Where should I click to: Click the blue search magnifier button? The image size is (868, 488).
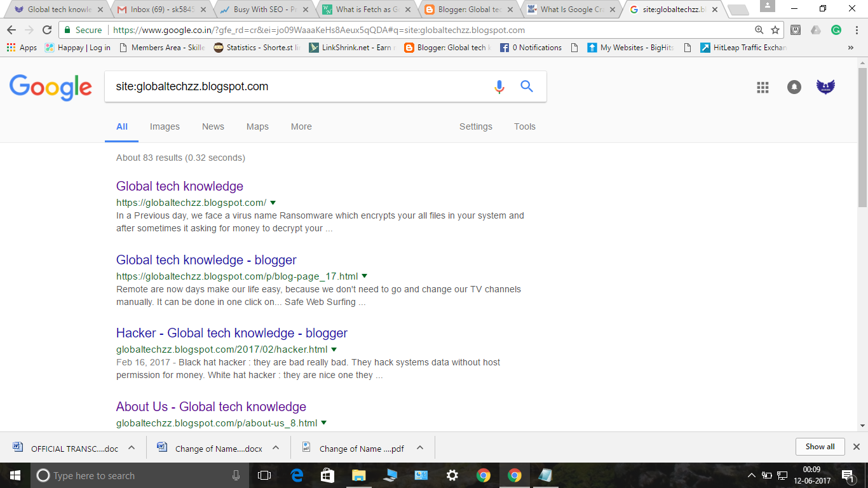[527, 86]
